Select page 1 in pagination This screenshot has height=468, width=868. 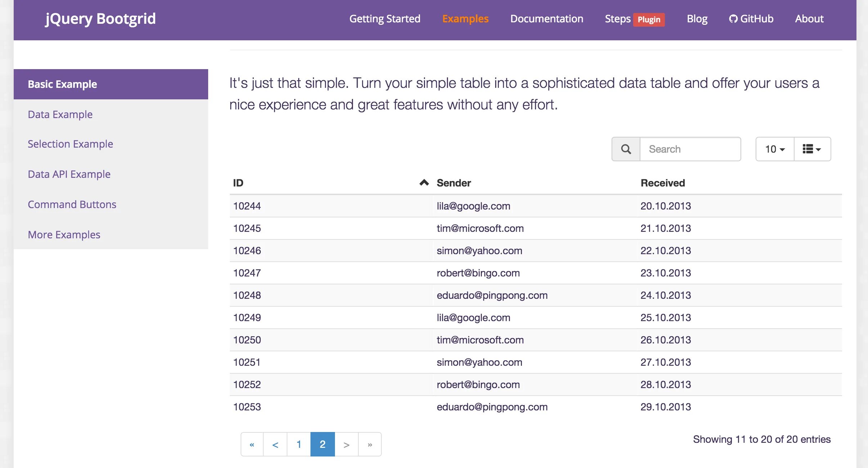(x=299, y=445)
